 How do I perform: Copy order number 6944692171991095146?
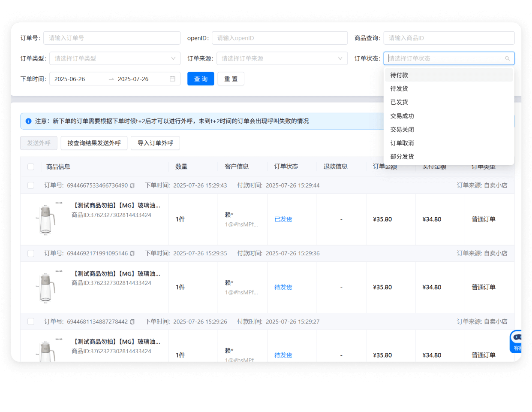click(x=132, y=254)
